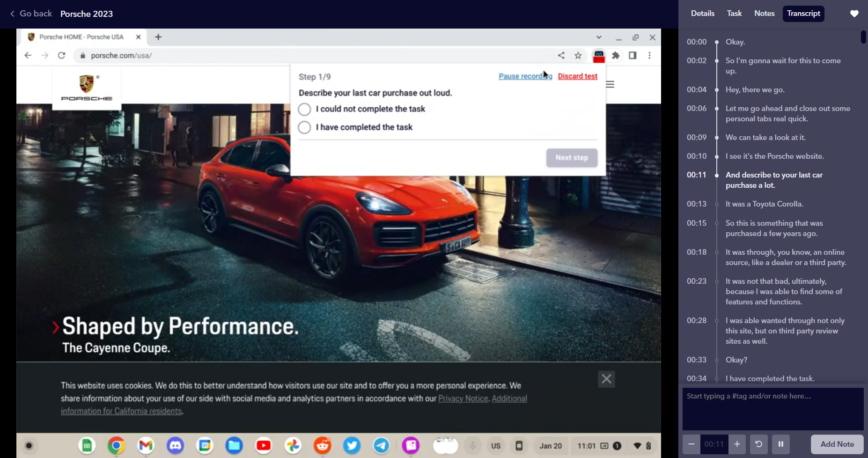Screen dimensions: 868x458
Task: Pause the session playback
Action: pos(781,444)
